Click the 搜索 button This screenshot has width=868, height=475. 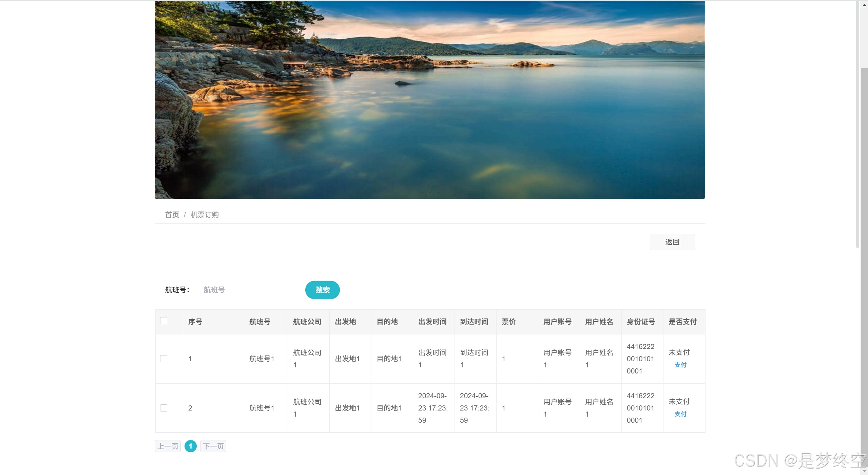point(322,290)
